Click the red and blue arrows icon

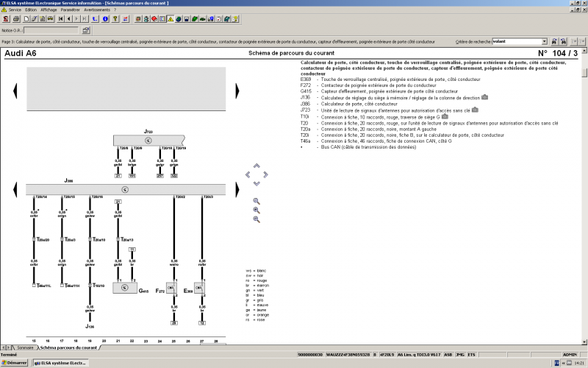coord(125,19)
